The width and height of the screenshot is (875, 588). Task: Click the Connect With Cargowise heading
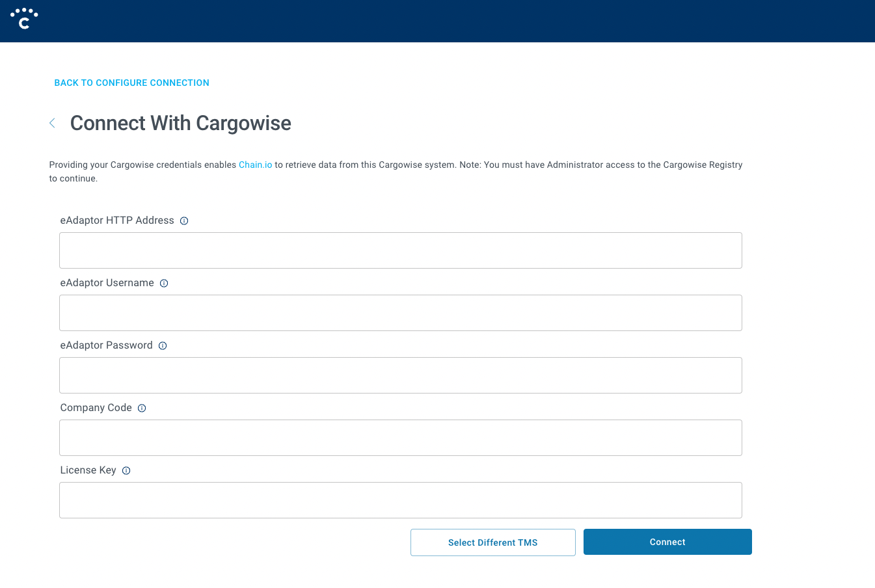[181, 123]
